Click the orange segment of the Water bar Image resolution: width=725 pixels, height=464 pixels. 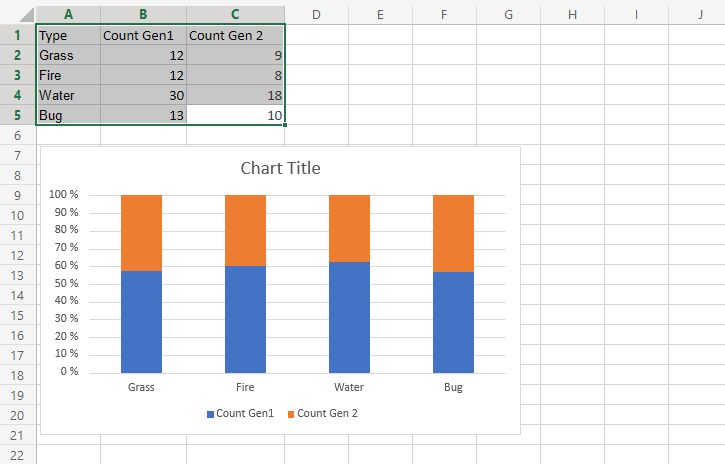click(x=349, y=228)
